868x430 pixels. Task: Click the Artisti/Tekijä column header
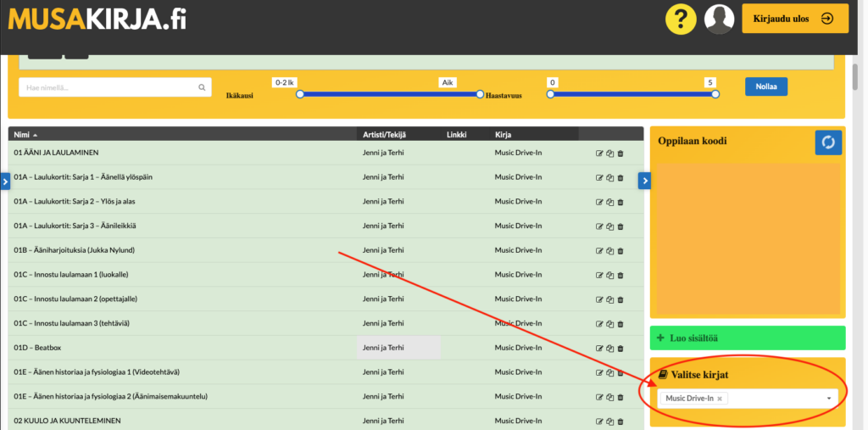(x=385, y=134)
